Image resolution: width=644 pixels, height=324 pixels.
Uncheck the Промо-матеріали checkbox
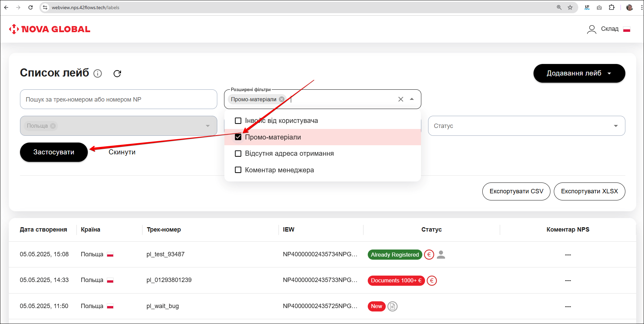(x=238, y=137)
